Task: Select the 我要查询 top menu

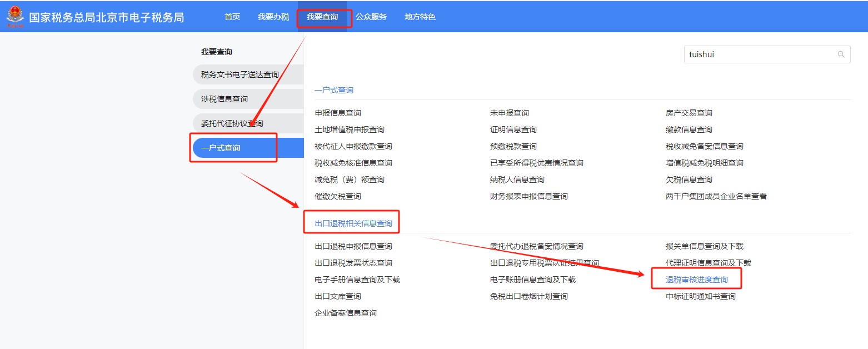Action: click(x=322, y=17)
